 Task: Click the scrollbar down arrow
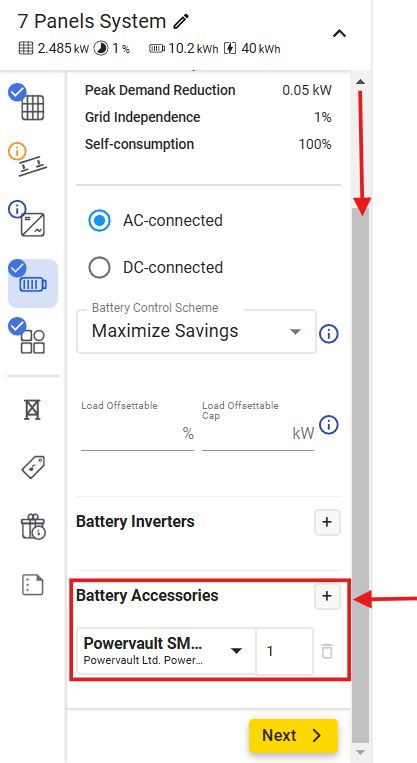(360, 752)
